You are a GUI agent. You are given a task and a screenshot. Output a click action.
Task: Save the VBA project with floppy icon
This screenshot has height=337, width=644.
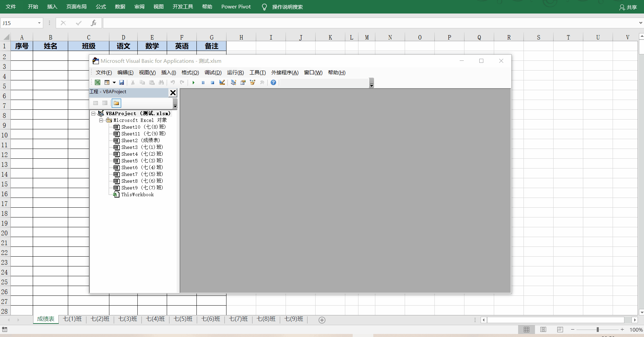[122, 82]
